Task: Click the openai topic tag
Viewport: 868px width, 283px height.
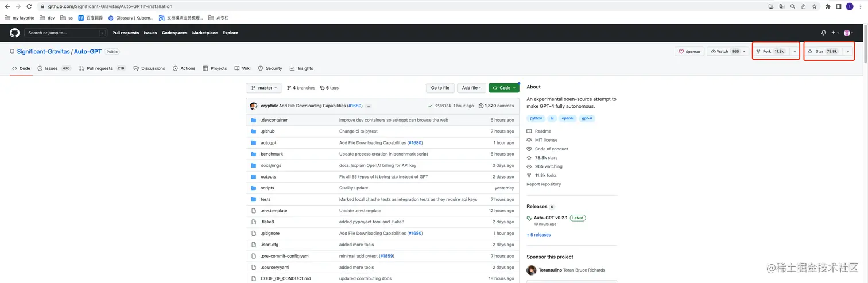Action: point(567,118)
